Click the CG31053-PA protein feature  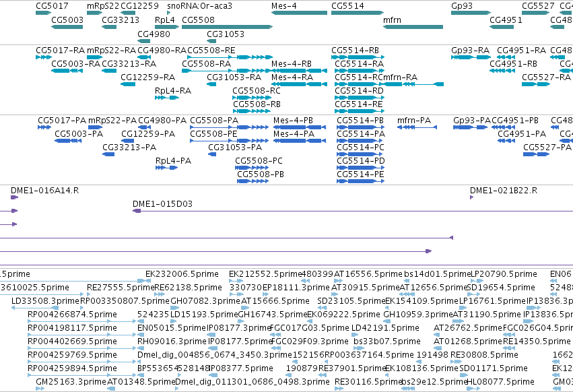pos(212,154)
